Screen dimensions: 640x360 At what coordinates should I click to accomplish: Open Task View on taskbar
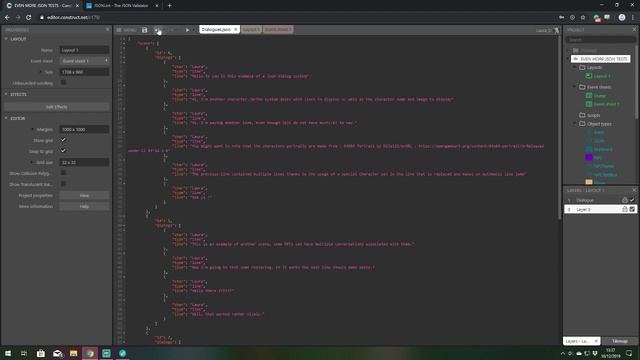tap(24, 353)
